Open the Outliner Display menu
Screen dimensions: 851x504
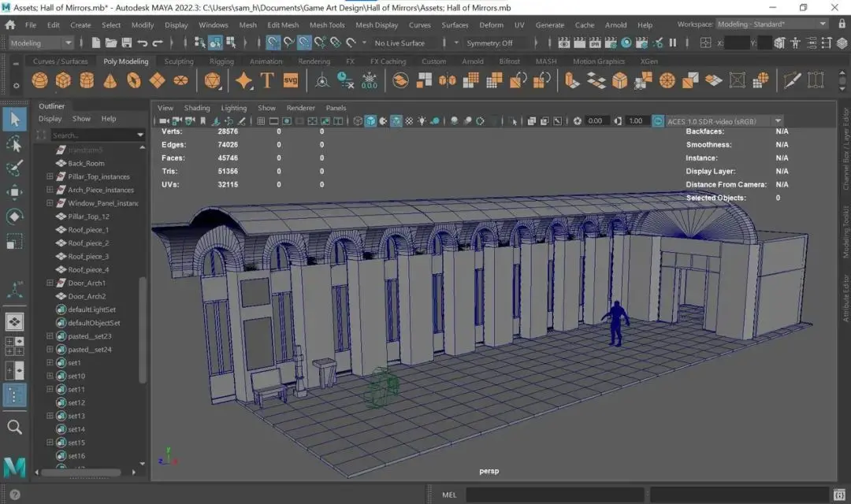coord(50,119)
